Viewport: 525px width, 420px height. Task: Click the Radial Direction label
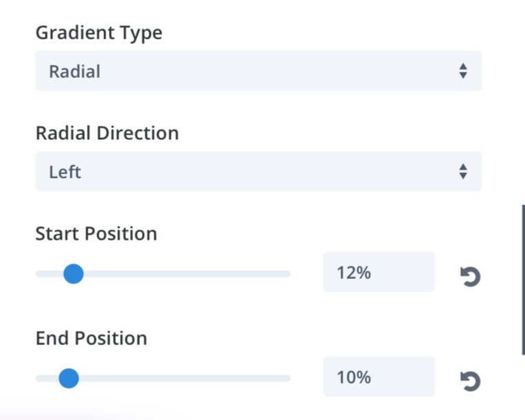107,133
